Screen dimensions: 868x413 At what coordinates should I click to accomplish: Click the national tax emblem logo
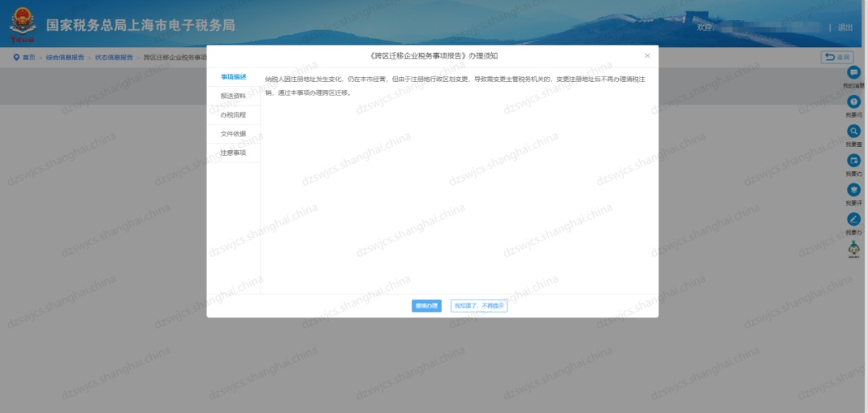pyautogui.click(x=23, y=24)
